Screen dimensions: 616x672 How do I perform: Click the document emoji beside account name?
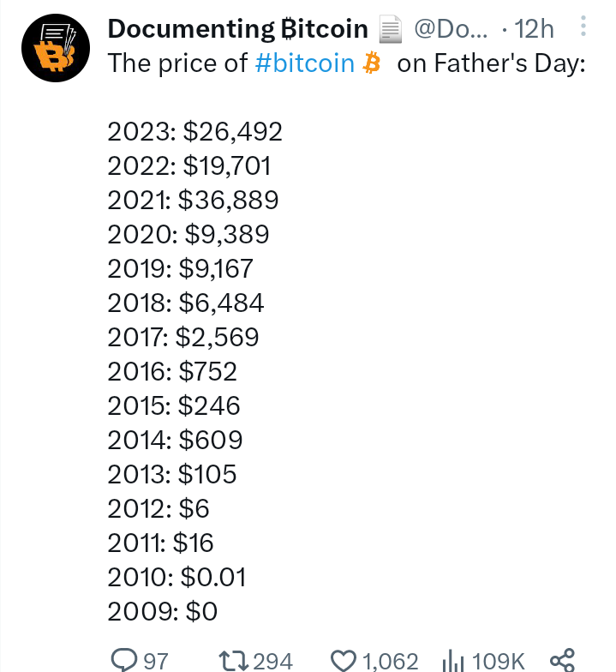pos(391,29)
